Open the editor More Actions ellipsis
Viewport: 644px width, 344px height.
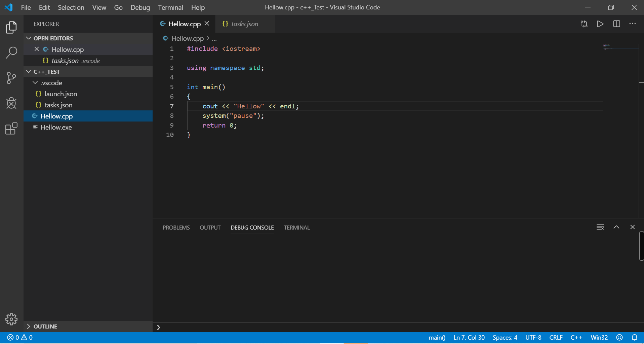click(633, 24)
